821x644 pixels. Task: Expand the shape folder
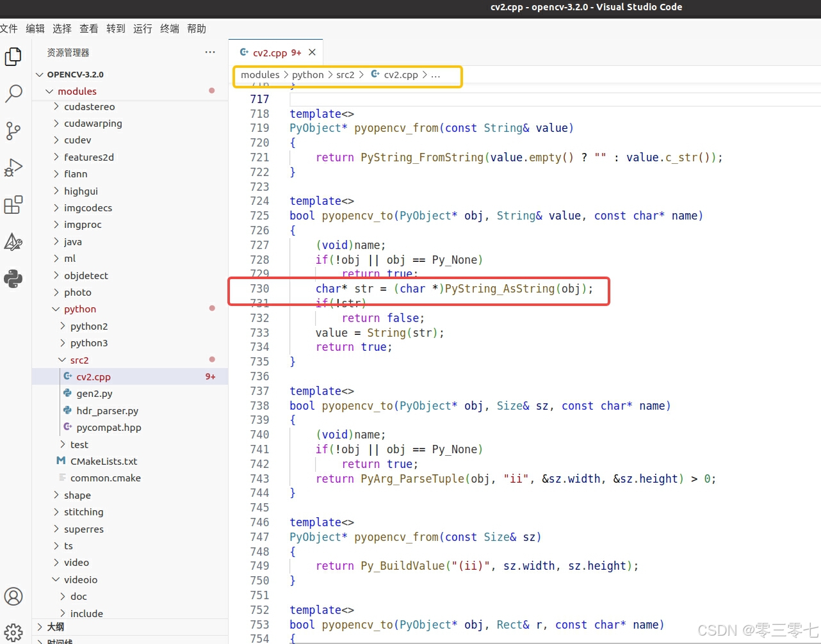[x=130, y=495]
